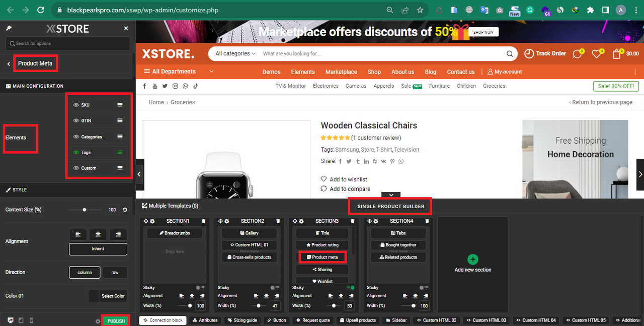Collapse the builder panel with down chevron
This screenshot has width=644, height=326.
pyautogui.click(x=391, y=195)
